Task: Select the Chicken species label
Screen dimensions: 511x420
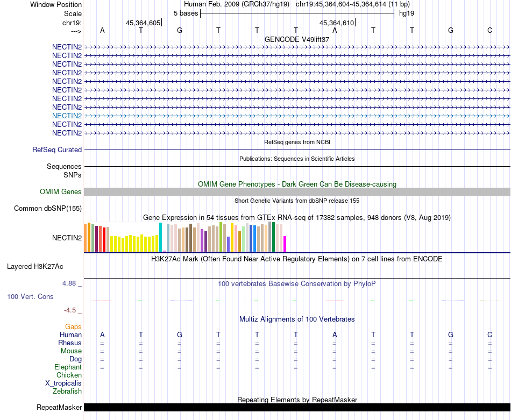Action: pyautogui.click(x=69, y=375)
